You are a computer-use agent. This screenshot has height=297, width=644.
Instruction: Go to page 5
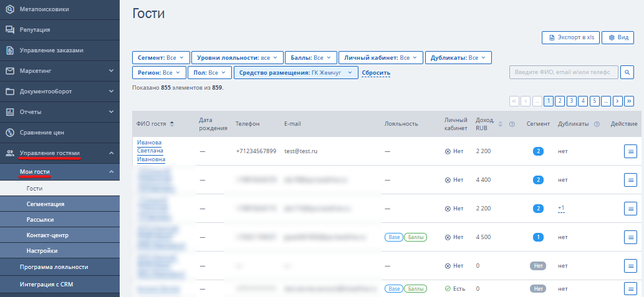point(594,101)
